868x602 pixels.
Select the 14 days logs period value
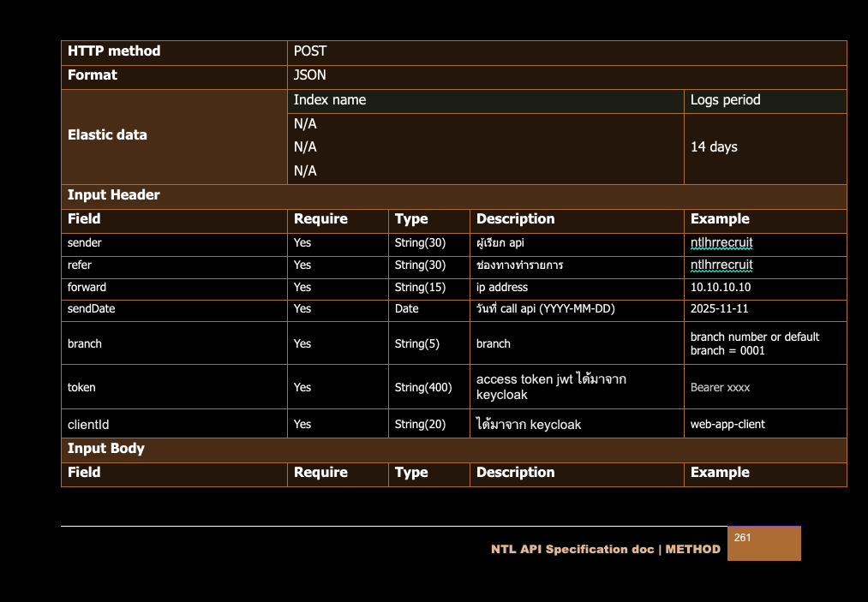[714, 147]
